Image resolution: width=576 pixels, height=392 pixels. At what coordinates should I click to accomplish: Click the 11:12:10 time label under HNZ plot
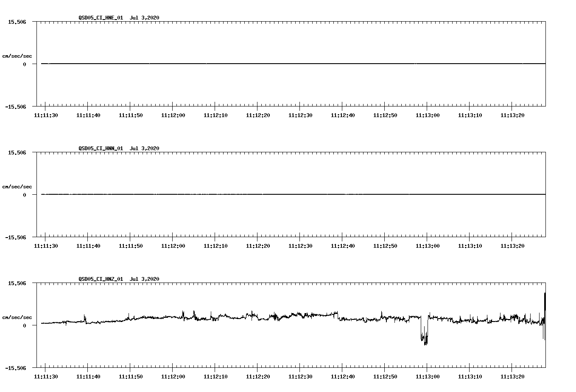[x=215, y=376]
